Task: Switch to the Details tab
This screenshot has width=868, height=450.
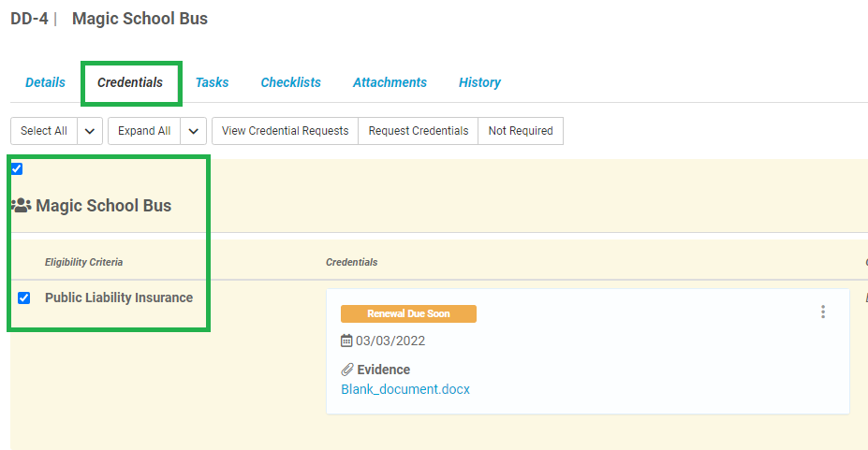Action: pos(45,82)
